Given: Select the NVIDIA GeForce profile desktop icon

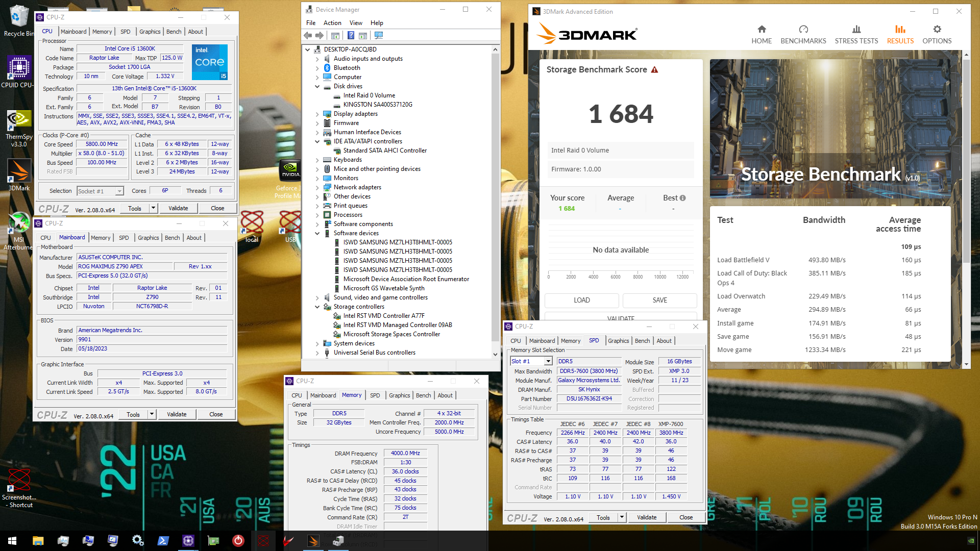Looking at the screenshot, I should (x=289, y=179).
